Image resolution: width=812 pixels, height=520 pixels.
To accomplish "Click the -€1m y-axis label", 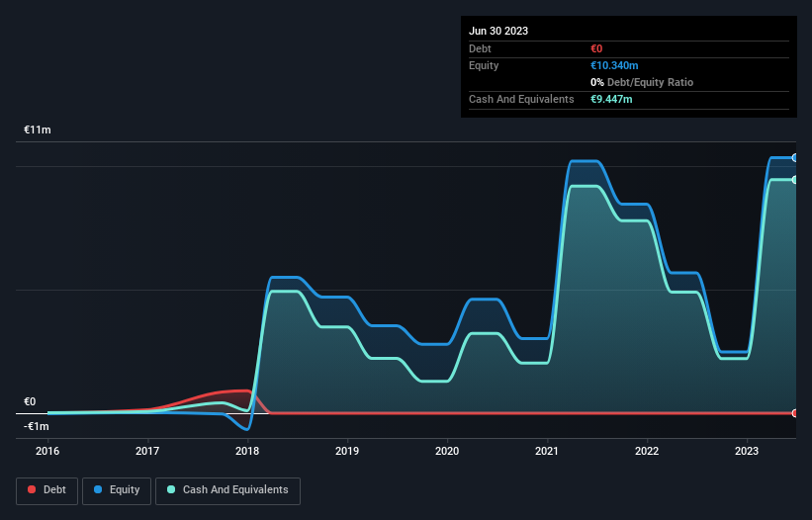I will (x=37, y=426).
